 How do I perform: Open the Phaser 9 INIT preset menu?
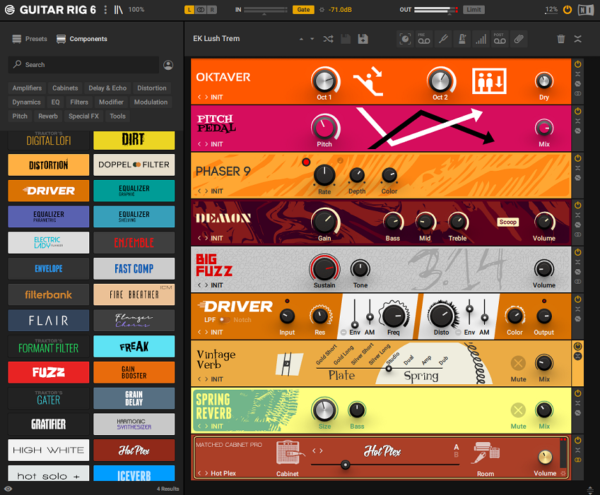tap(217, 191)
